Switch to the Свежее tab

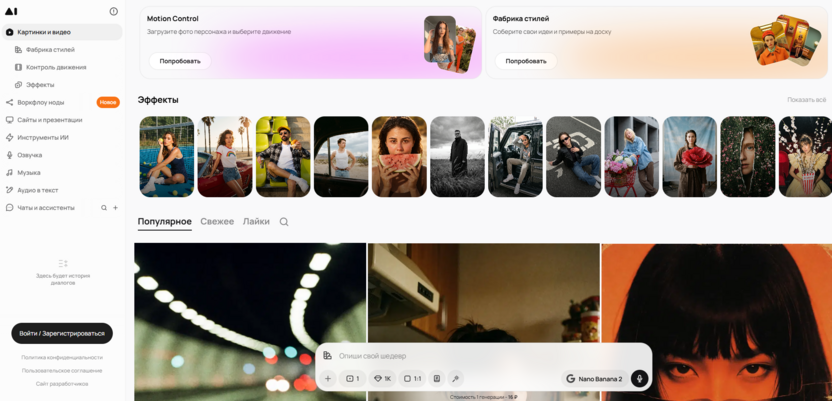(217, 222)
